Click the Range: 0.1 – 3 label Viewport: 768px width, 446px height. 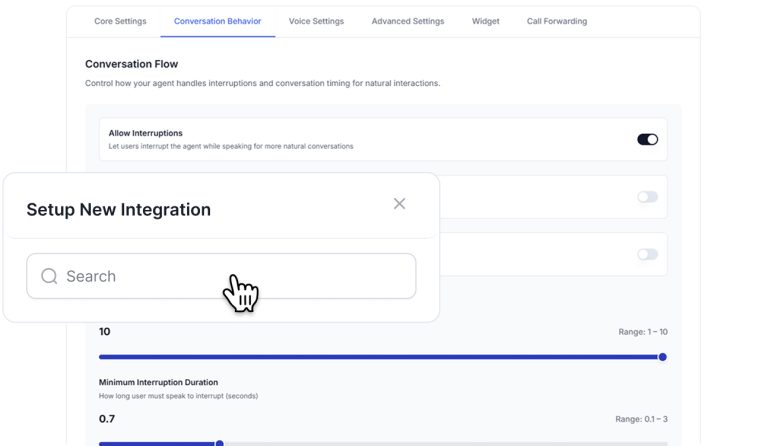point(641,419)
